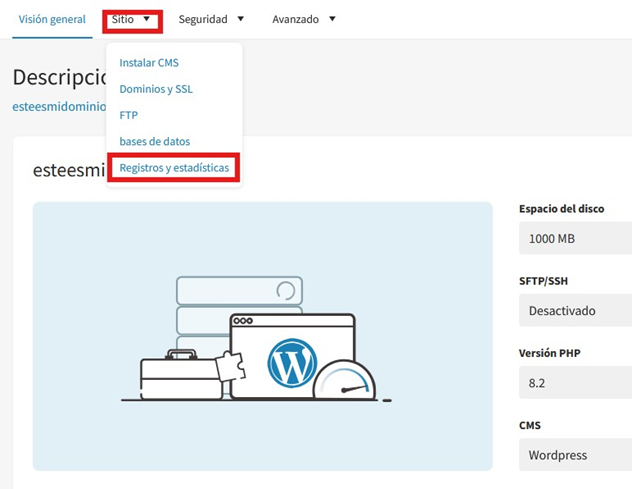Screen dimensions: 632x489
Task: Click the WordPress logo in the illustration
Action: click(x=292, y=363)
